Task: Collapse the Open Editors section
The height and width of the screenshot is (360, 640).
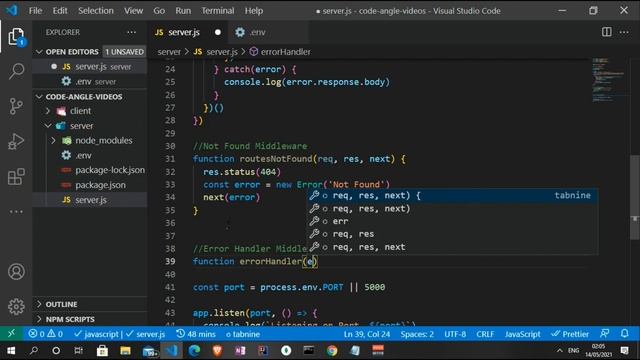Action: coord(39,52)
